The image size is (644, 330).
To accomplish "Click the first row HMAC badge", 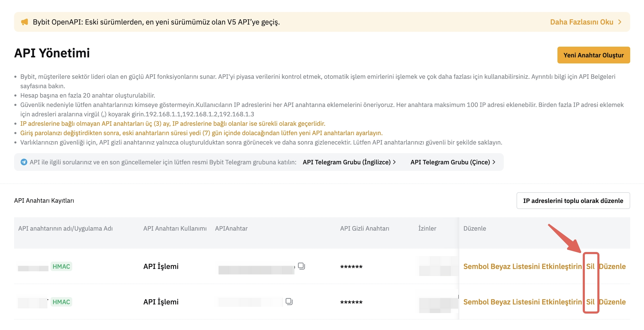I will [61, 266].
